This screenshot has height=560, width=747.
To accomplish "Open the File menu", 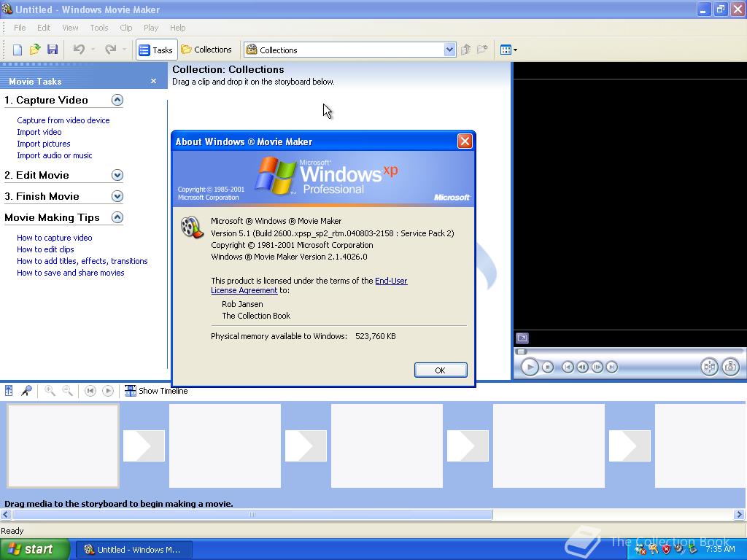I will 20,28.
